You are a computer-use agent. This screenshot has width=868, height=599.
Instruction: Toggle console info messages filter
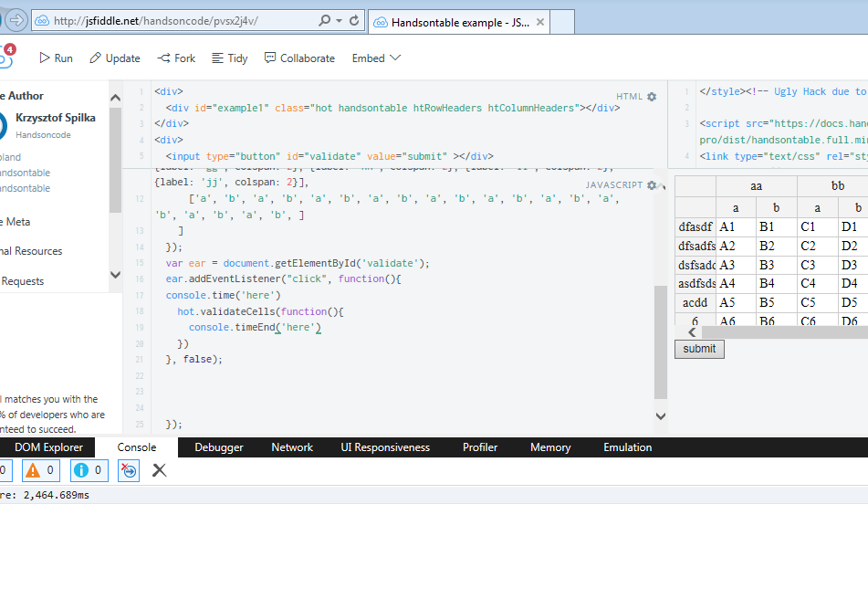click(x=89, y=470)
